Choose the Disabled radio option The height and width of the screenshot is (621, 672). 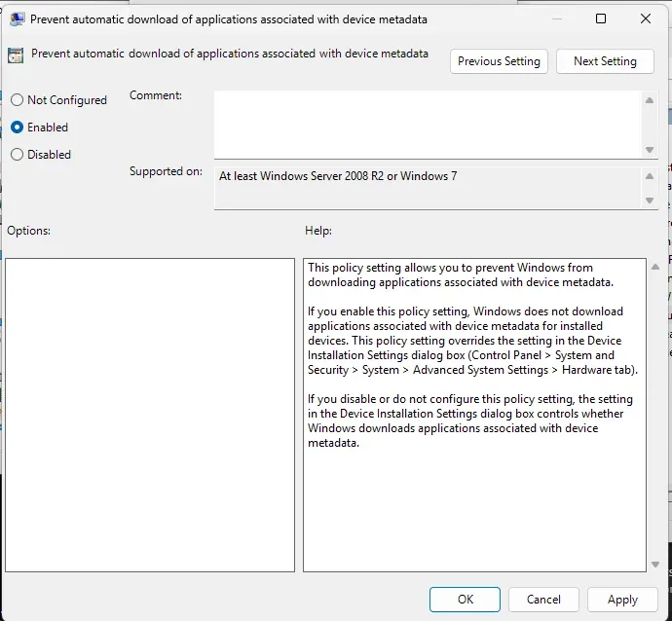18,154
